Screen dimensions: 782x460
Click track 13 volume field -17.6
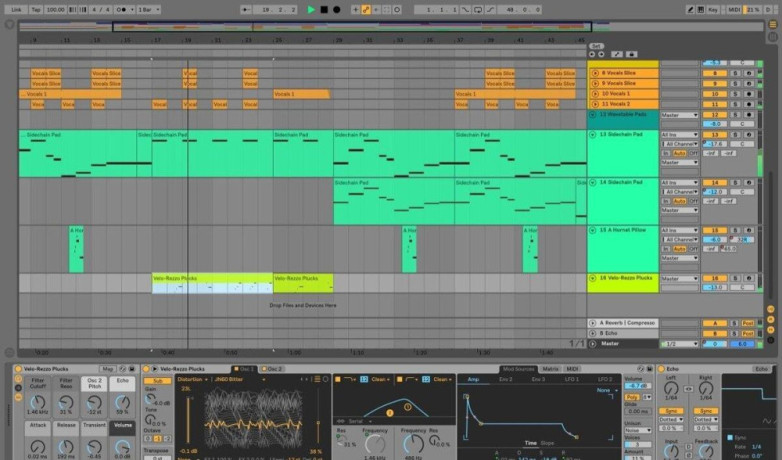point(714,144)
